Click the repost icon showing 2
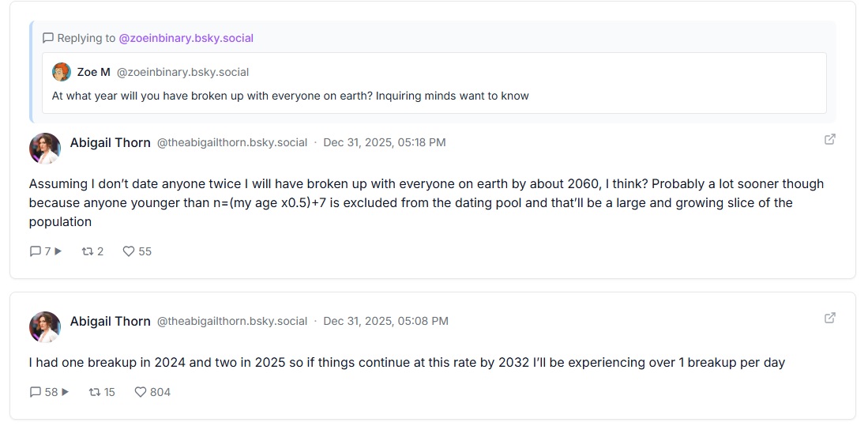The width and height of the screenshot is (868, 430). (88, 251)
